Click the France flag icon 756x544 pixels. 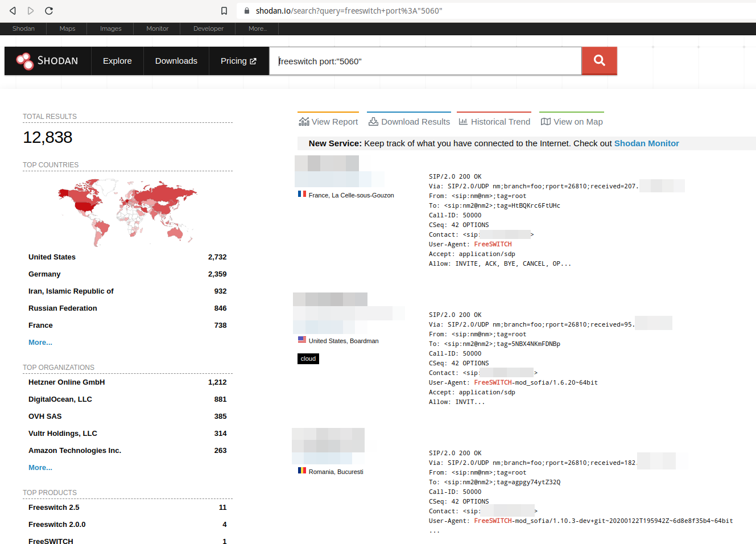click(302, 194)
